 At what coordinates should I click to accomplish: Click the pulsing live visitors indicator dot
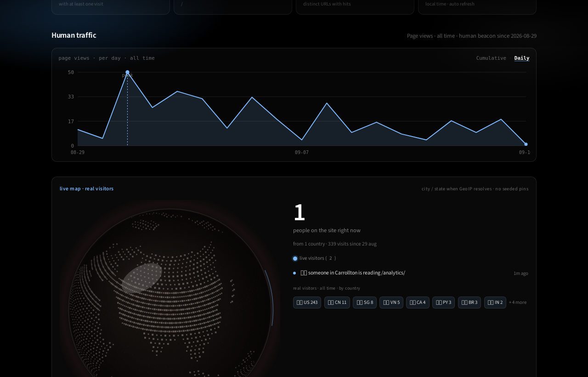click(295, 258)
